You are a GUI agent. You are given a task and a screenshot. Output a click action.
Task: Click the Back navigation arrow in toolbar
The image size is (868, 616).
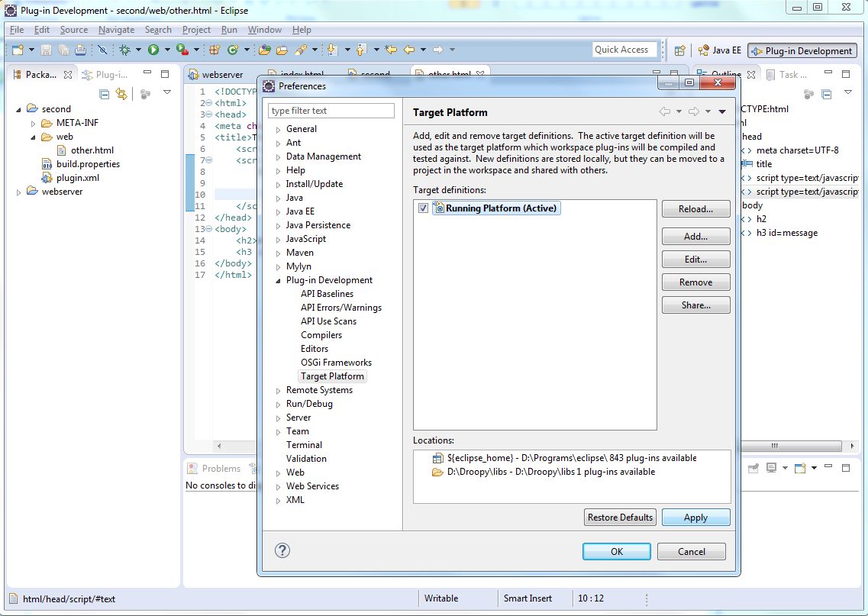coord(409,50)
